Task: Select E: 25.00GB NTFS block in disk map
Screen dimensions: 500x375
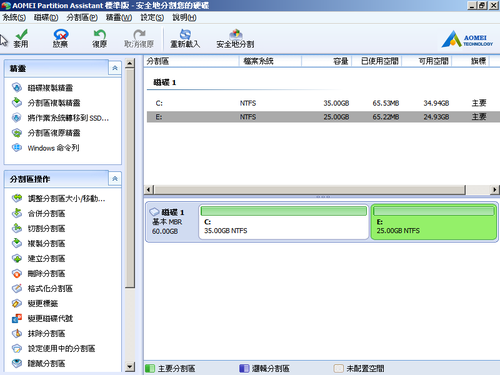Action: pos(434,222)
